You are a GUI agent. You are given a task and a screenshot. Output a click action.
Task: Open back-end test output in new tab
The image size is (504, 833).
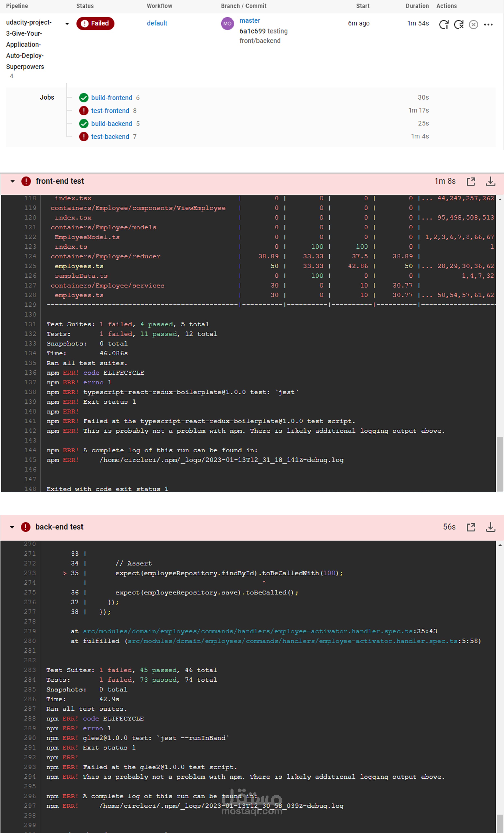click(x=470, y=527)
